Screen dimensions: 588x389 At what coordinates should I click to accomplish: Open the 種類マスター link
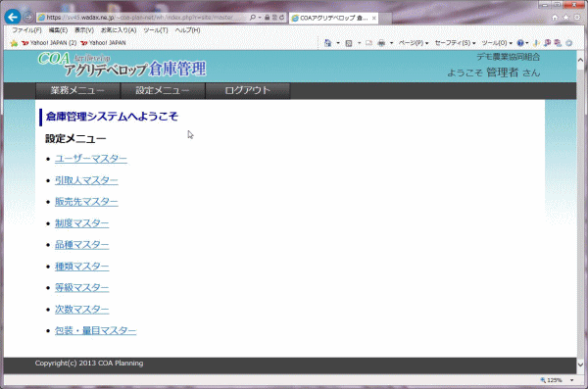click(x=81, y=267)
